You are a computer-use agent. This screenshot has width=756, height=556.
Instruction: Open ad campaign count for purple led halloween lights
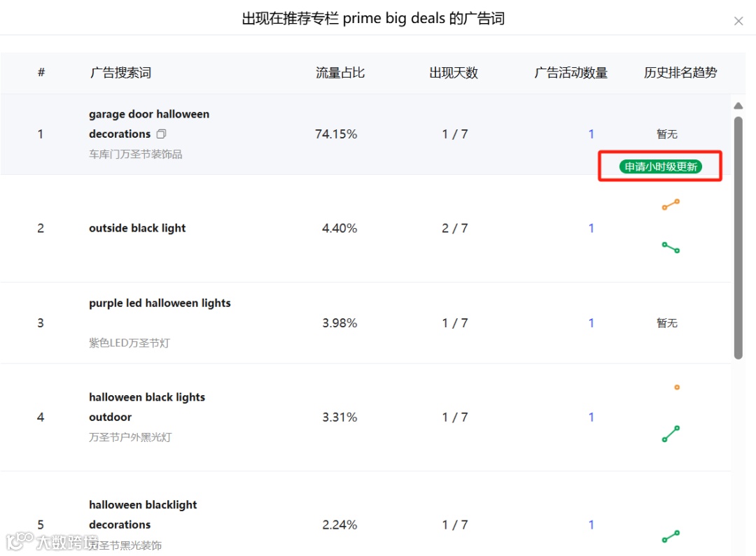591,323
